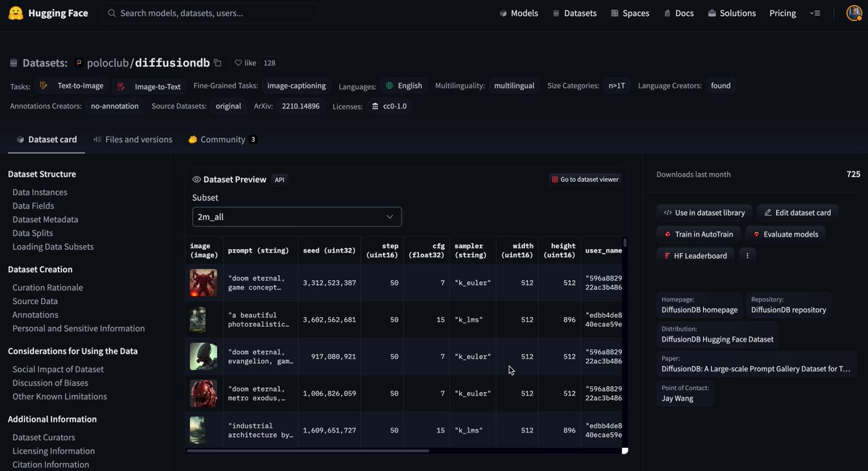Click the vertical scrollbar of the dataset preview
868x471 pixels.
point(625,245)
